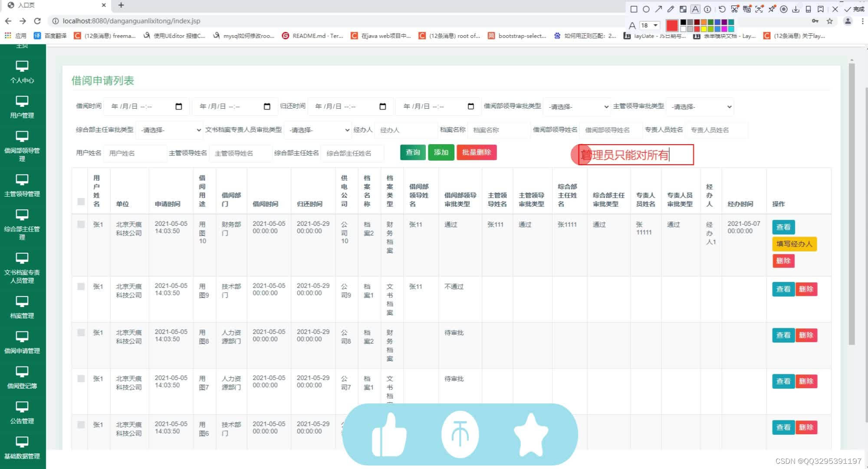Open 公告管理 in sidebar
Screen dimensions: 868x469
[x=22, y=413]
